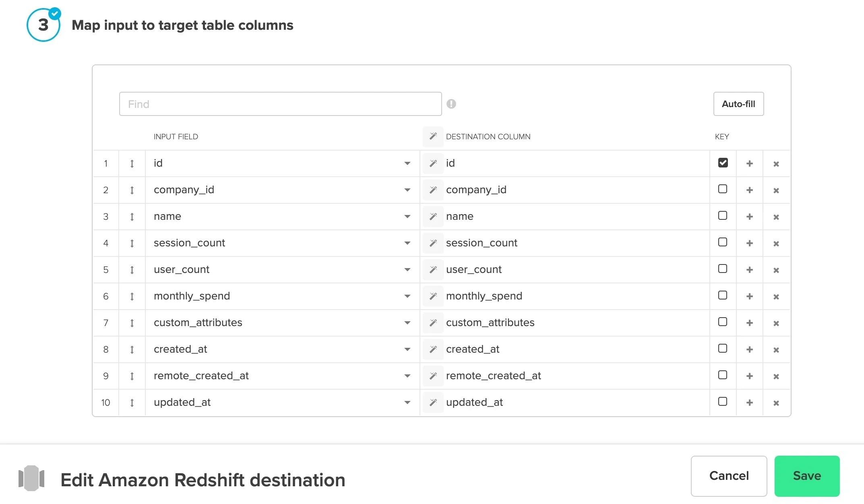864x504 pixels.
Task: Click the Auto-fill button
Action: click(738, 104)
